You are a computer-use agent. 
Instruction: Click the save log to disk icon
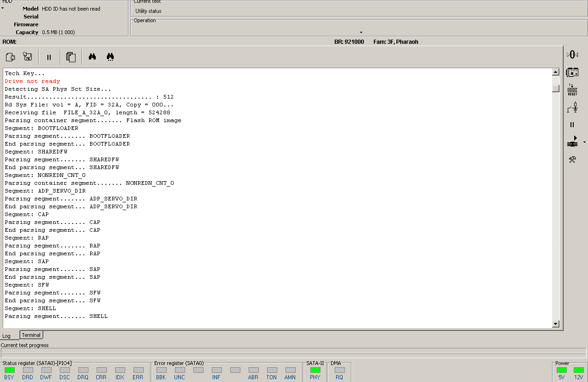pyautogui.click(x=28, y=57)
